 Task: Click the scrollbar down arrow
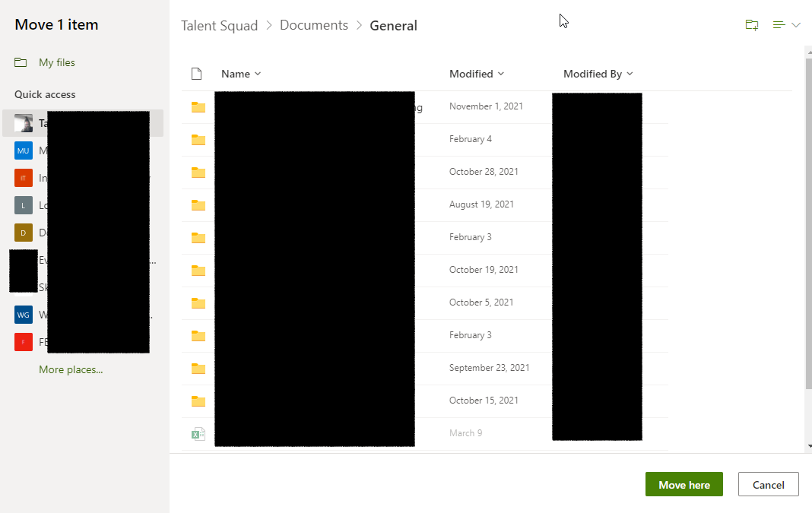(x=809, y=445)
